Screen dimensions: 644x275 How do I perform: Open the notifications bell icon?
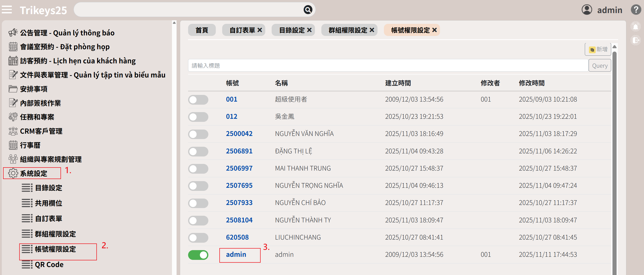point(636,26)
